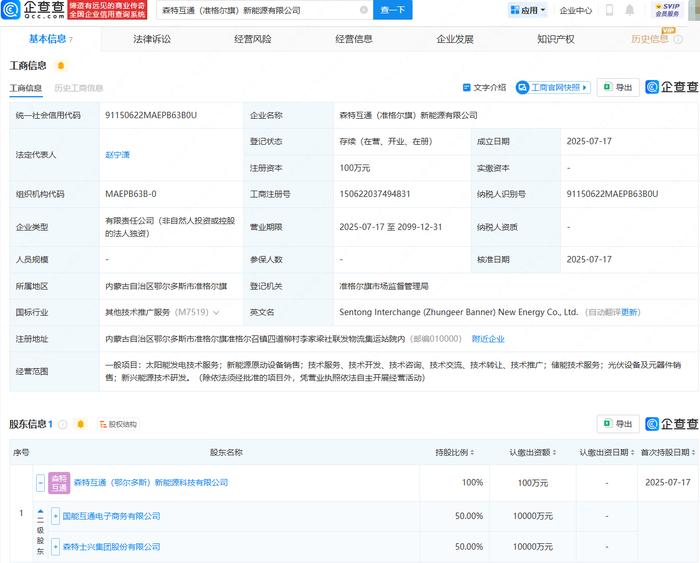Click the 查一下 search button
This screenshot has height=563, width=700.
[x=393, y=10]
